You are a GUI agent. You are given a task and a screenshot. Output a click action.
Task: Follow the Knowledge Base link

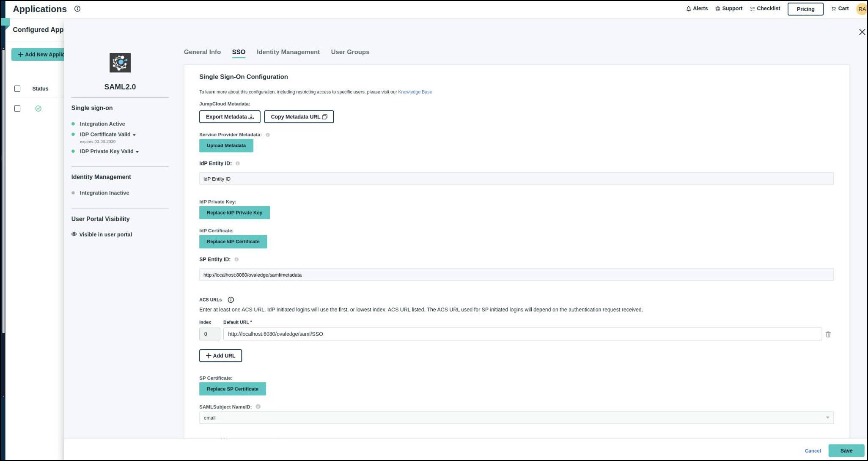click(x=415, y=92)
